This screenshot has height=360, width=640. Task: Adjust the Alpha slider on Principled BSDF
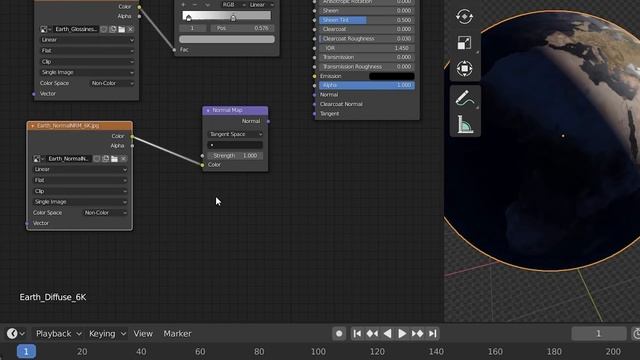(x=367, y=85)
